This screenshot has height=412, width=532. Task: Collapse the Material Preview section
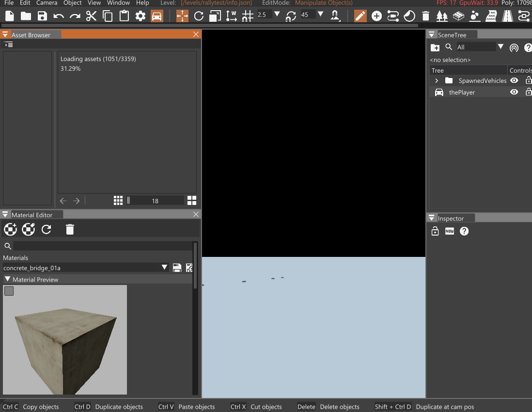(x=7, y=279)
